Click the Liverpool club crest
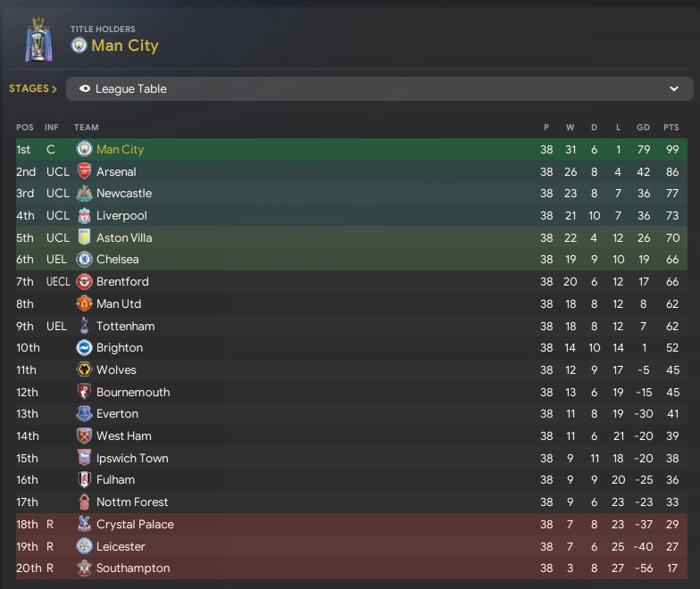The image size is (700, 589). coord(84,216)
